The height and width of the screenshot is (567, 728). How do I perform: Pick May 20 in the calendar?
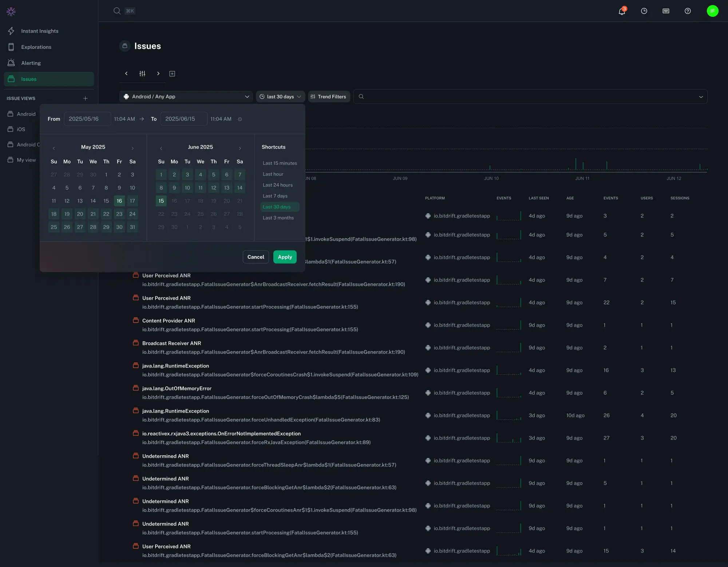[x=80, y=214]
